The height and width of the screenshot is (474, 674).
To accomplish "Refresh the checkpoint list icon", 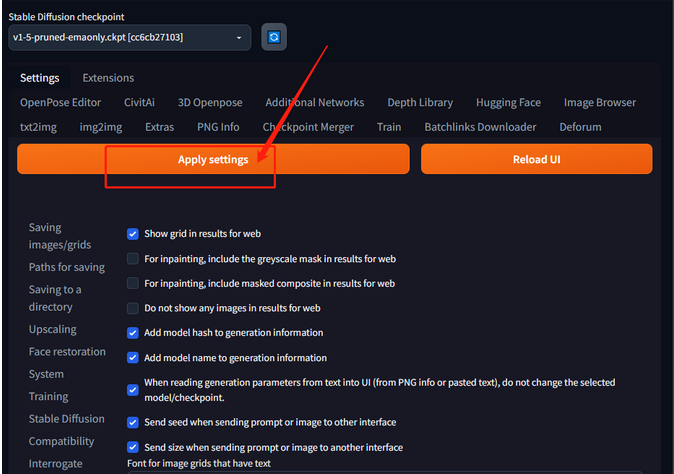I will [x=274, y=37].
